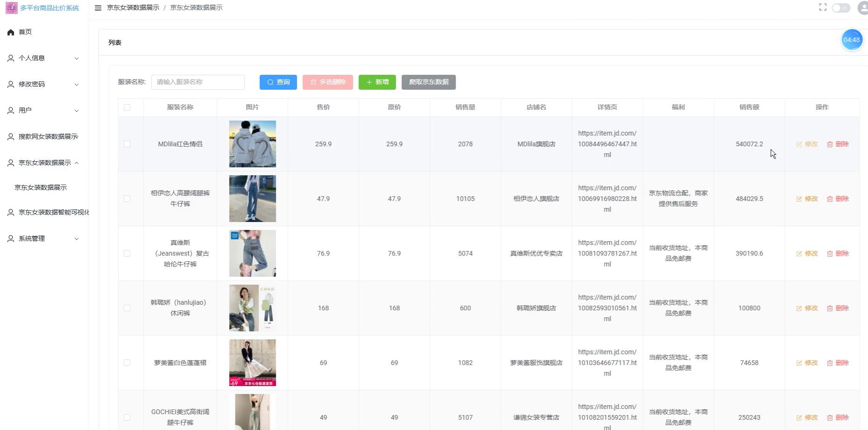Check the checkbox beside 韩璐娇（hanlujiao）休闲裤
This screenshot has height=430, width=868.
pos(127,308)
